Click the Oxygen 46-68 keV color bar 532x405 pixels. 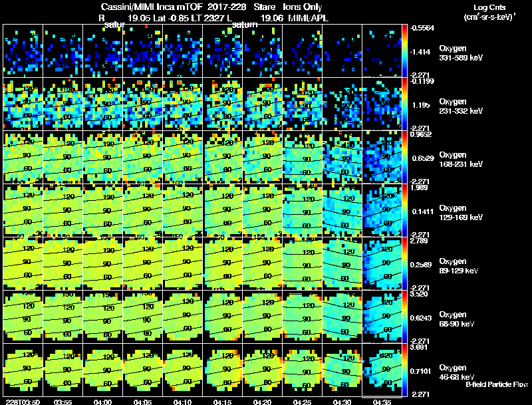click(404, 370)
